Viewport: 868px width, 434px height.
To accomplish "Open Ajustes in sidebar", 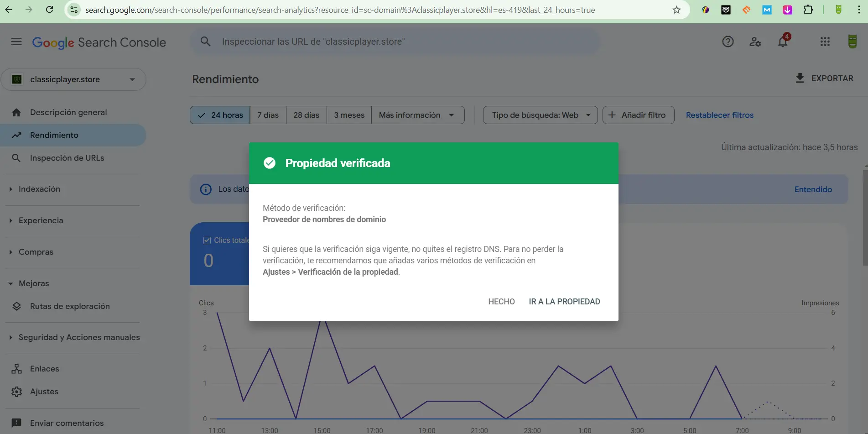I will point(73,392).
